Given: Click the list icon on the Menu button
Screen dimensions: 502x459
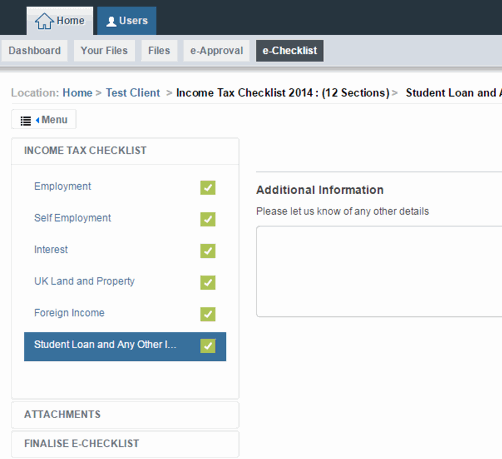Looking at the screenshot, I should (x=26, y=120).
